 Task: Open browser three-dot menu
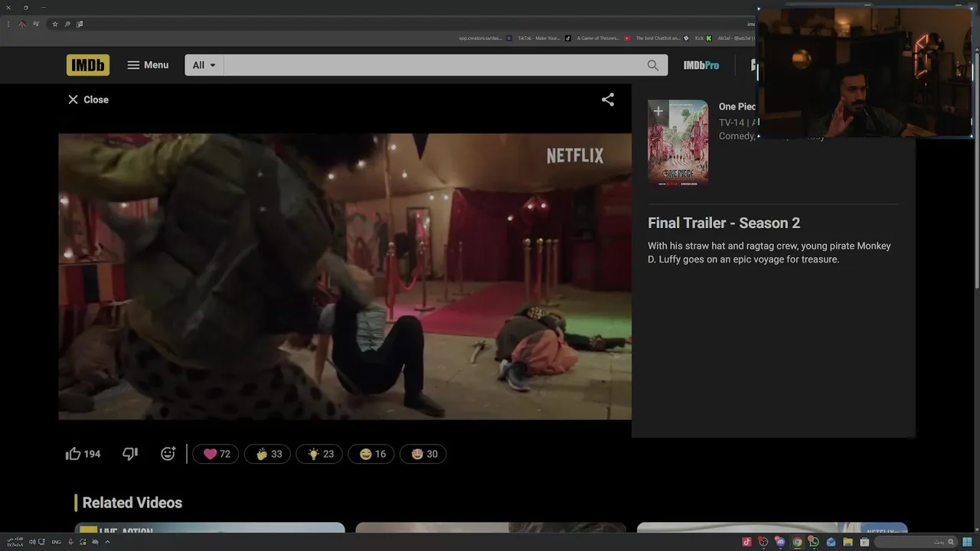click(8, 24)
